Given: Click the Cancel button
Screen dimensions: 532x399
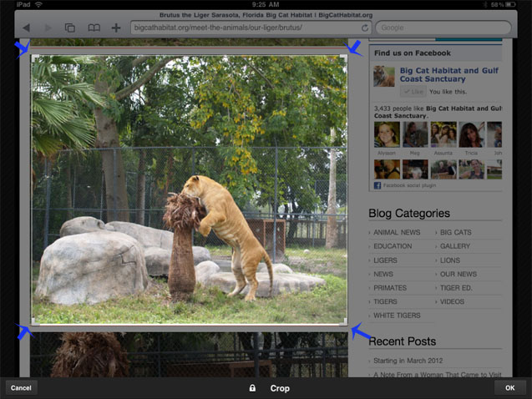Looking at the screenshot, I should tap(21, 388).
